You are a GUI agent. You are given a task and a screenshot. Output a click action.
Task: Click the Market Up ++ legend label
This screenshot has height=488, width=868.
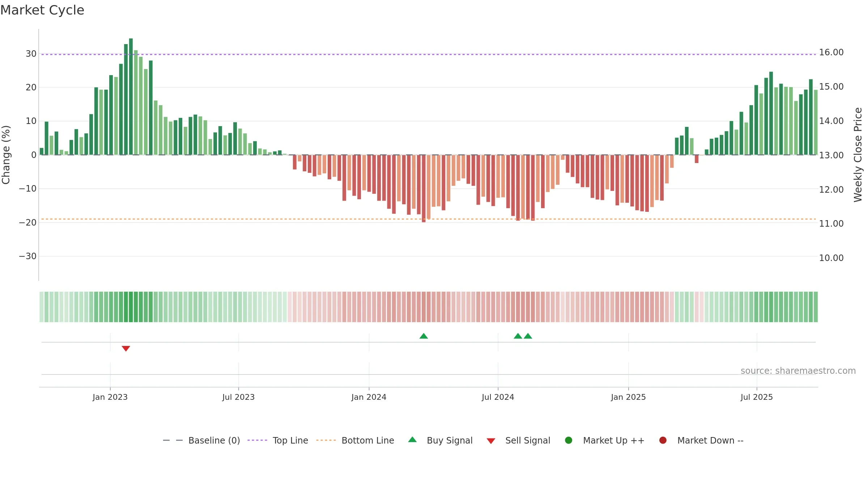pos(614,440)
